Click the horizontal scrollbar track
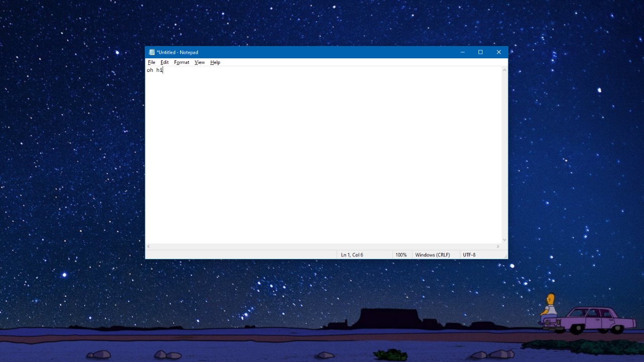Viewport: 644px width, 362px height. click(322, 247)
